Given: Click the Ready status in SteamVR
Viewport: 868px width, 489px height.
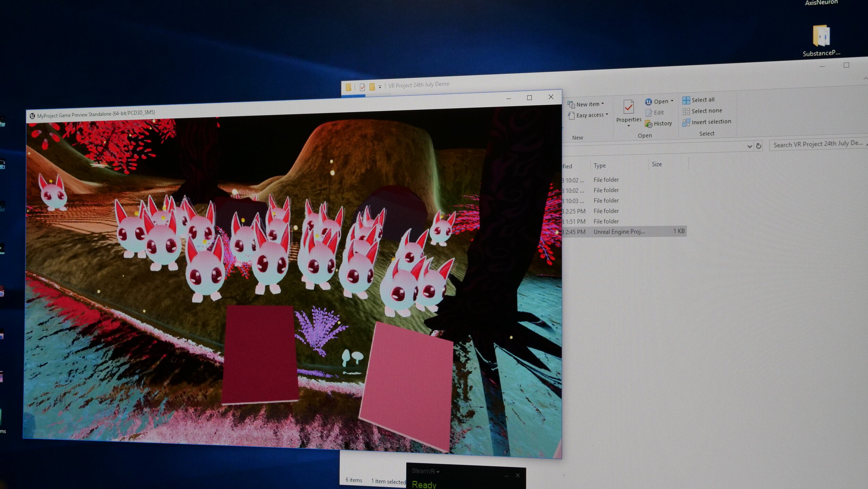Looking at the screenshot, I should [424, 484].
